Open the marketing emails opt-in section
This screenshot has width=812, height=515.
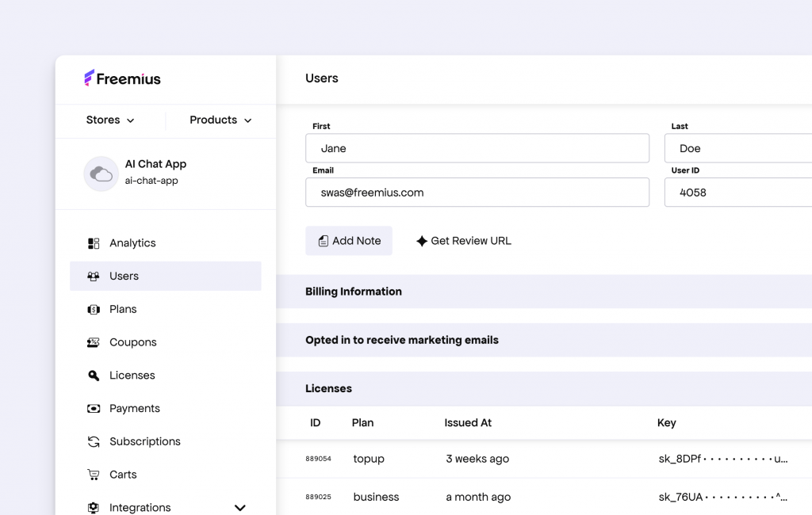(402, 339)
